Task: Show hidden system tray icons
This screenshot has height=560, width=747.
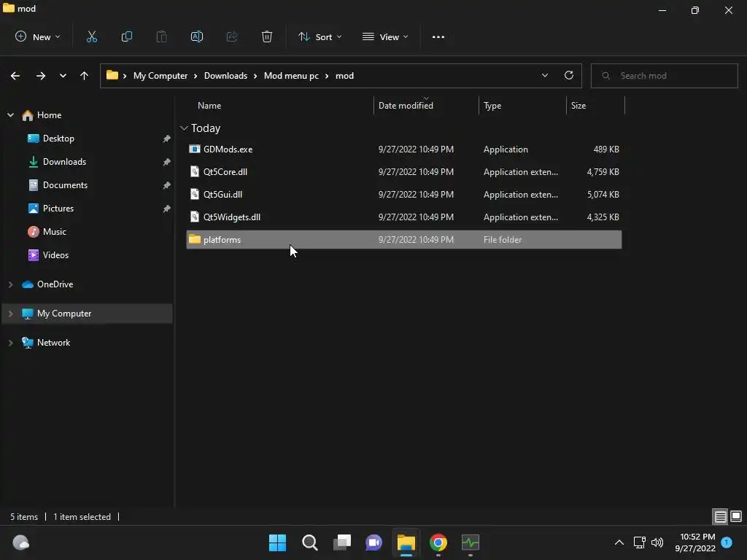Action: click(x=619, y=542)
